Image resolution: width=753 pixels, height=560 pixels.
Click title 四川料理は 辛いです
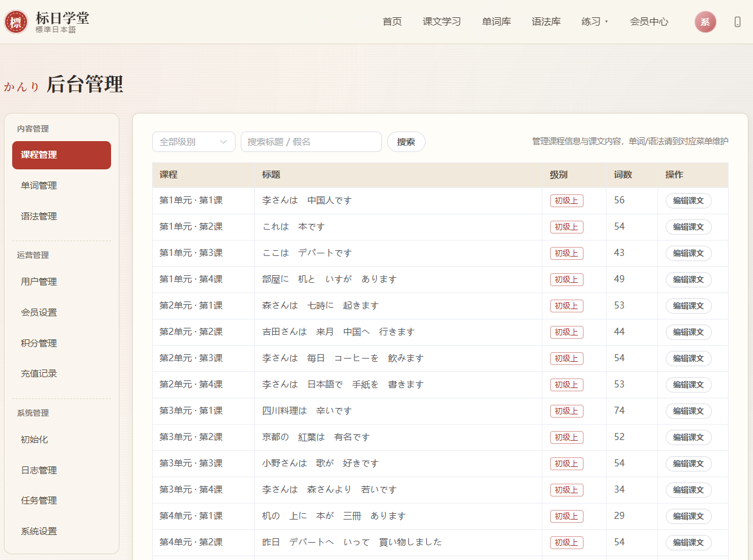pos(307,411)
